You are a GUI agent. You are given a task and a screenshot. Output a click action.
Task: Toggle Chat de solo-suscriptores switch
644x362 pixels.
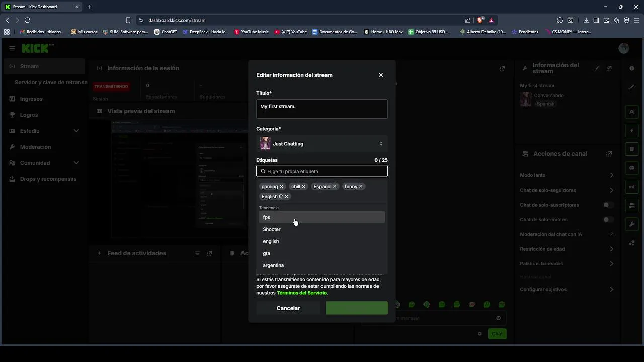coord(609,205)
